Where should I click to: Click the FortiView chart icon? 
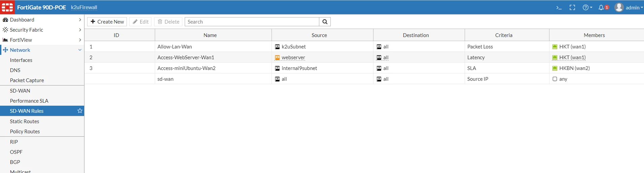pyautogui.click(x=5, y=40)
